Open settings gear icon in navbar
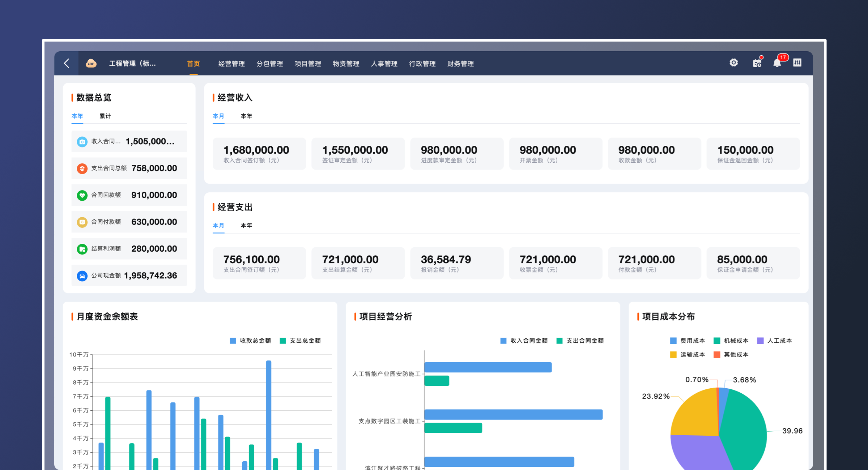868x470 pixels. click(733, 63)
